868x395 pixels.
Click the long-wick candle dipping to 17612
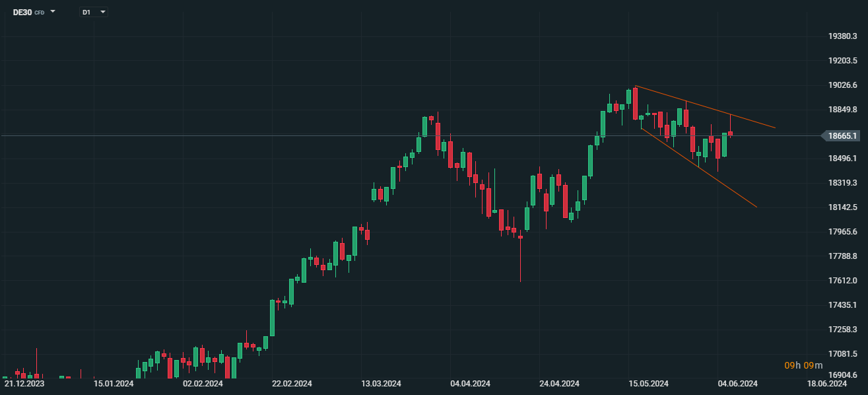520,258
